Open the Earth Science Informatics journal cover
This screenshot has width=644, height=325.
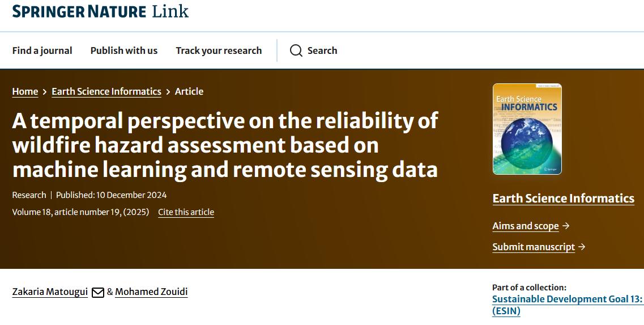pos(527,129)
